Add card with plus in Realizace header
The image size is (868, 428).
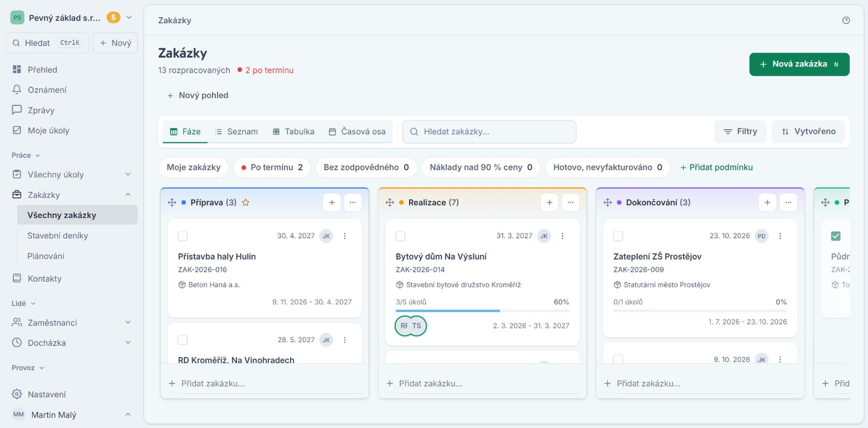coord(549,203)
